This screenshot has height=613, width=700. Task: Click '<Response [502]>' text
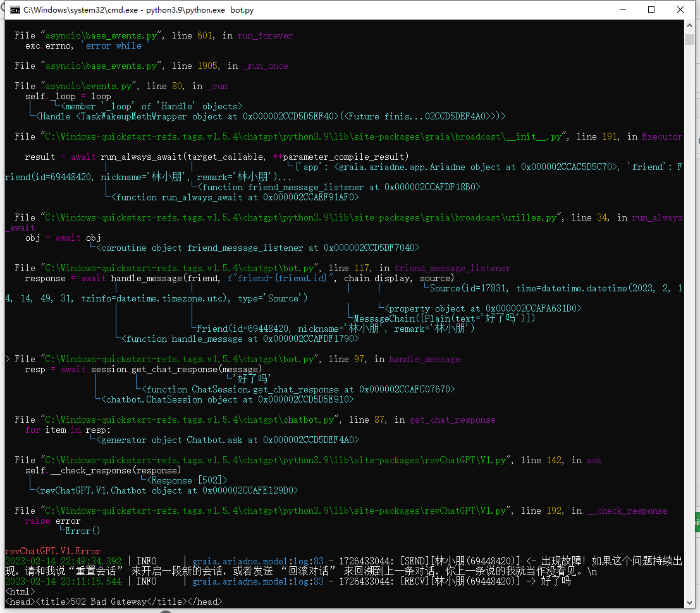(x=187, y=480)
